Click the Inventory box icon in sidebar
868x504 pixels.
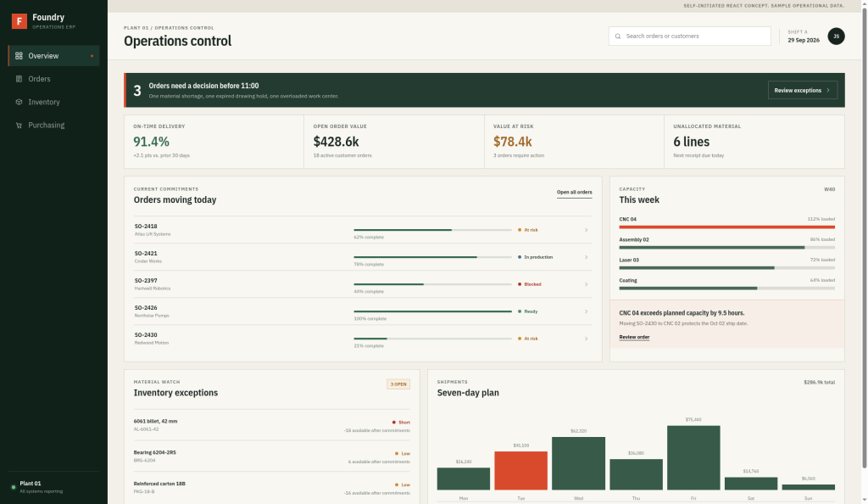19,102
